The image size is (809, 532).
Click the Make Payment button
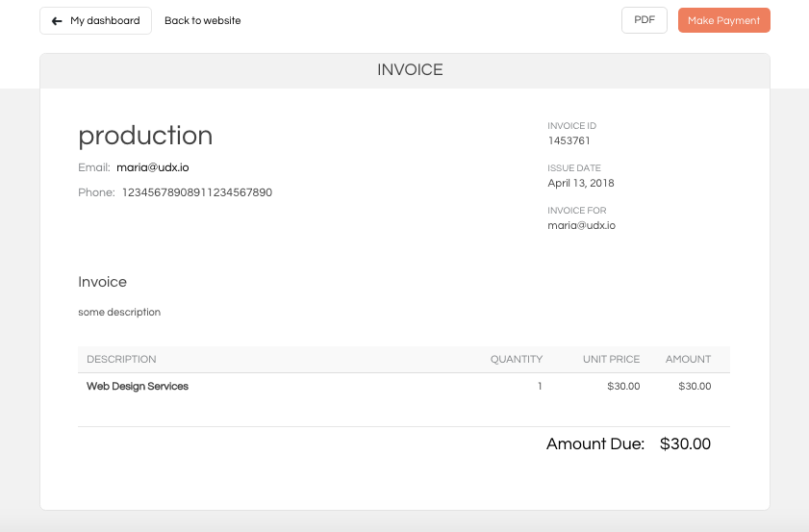tap(724, 20)
